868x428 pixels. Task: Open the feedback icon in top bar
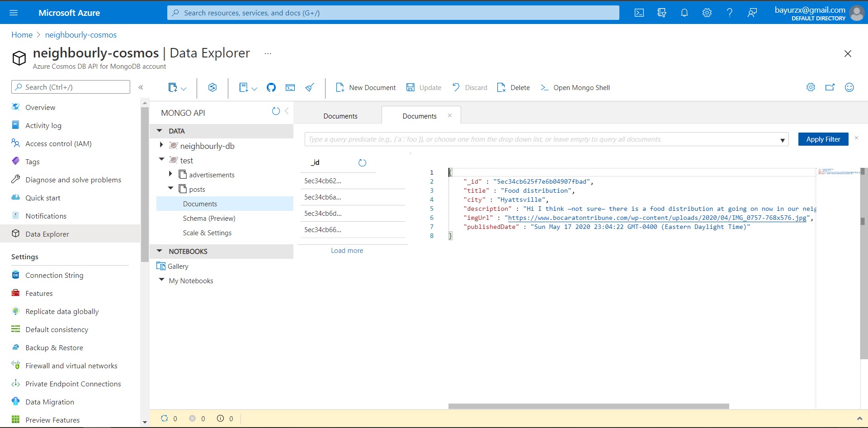coord(752,13)
